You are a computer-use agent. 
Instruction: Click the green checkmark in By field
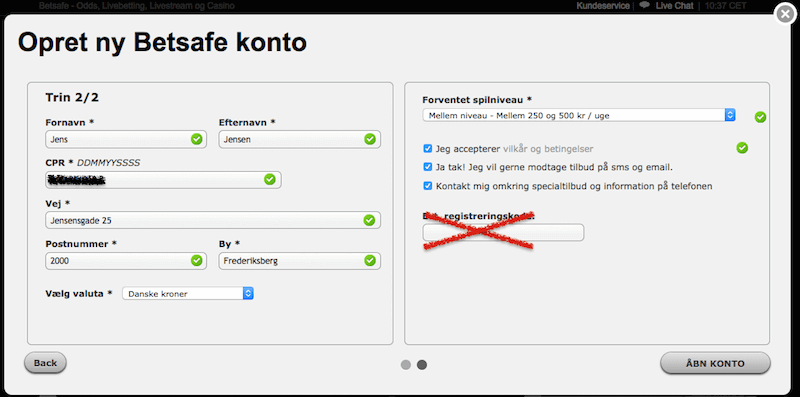pyautogui.click(x=370, y=261)
